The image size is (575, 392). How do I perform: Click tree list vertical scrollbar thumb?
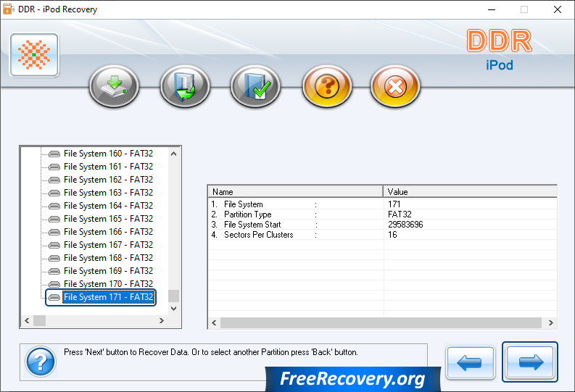(x=174, y=296)
